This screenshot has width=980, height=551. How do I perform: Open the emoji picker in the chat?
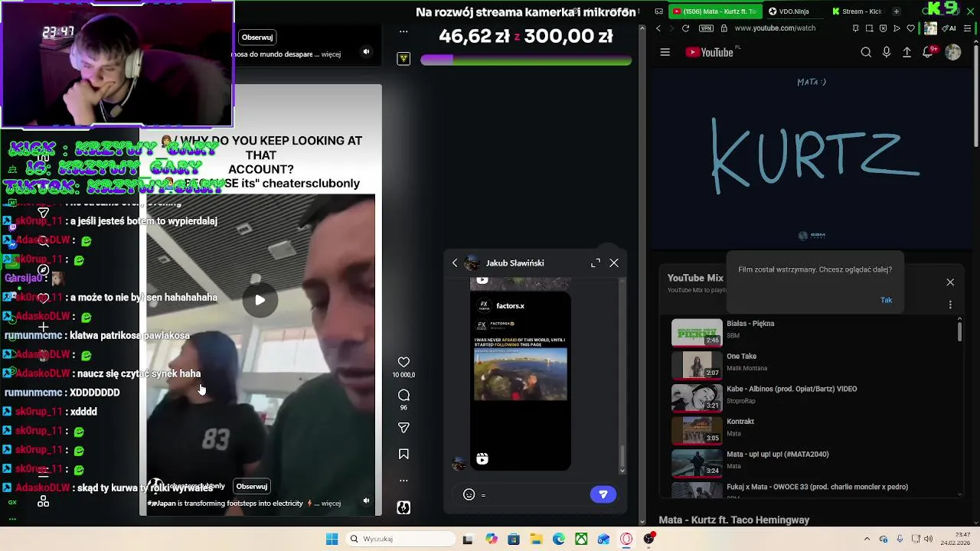(469, 494)
